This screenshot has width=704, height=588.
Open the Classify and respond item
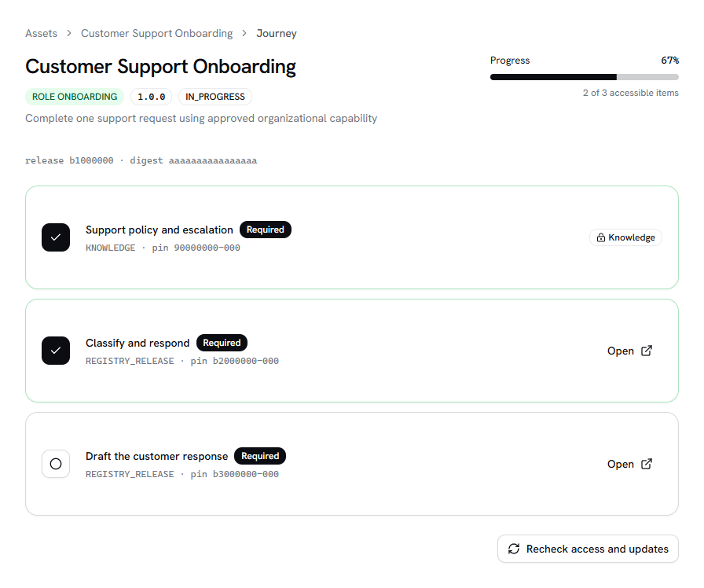tap(629, 351)
